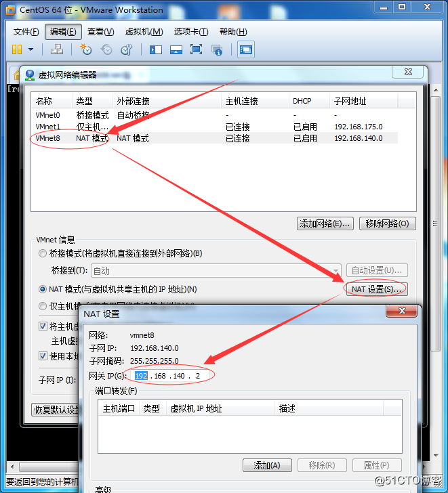The image size is (448, 493).
Task: Open the power options dropdown arrow
Action: [x=30, y=49]
